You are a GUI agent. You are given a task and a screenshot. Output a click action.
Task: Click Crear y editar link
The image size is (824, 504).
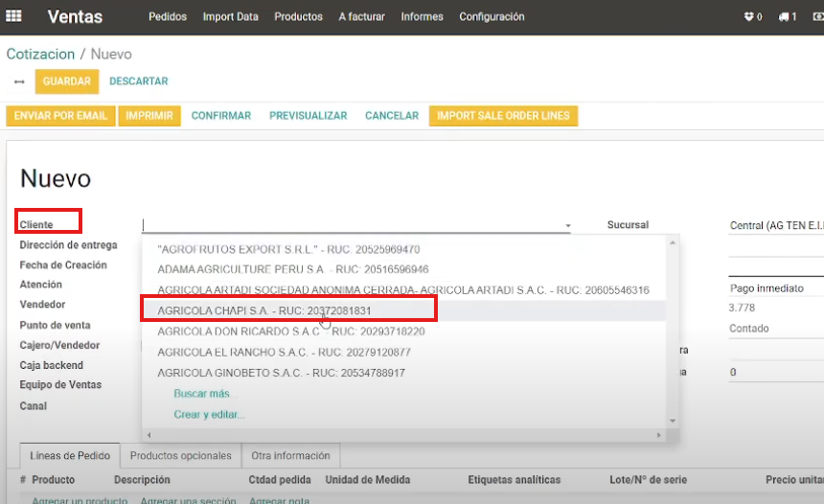coord(209,415)
